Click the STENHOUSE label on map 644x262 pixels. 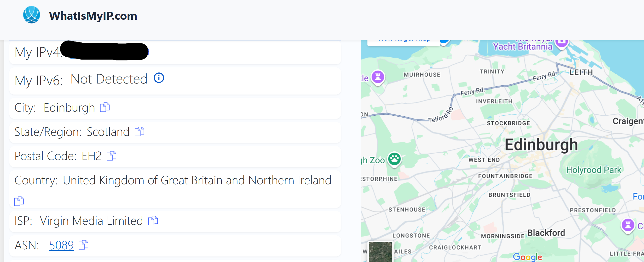coord(407,209)
